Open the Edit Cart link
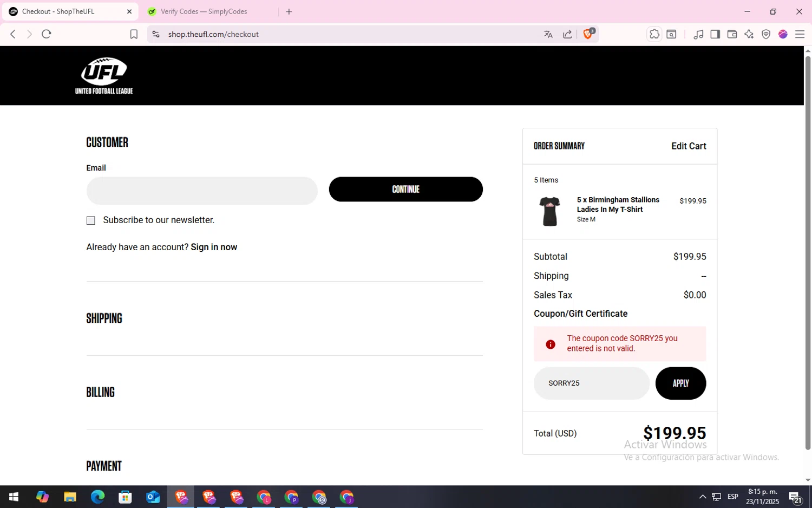The image size is (812, 508). tap(689, 146)
